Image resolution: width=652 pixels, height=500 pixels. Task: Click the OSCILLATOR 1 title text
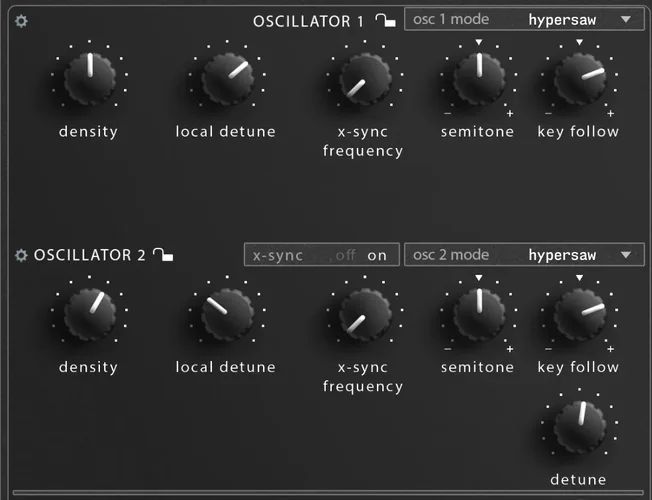click(308, 21)
